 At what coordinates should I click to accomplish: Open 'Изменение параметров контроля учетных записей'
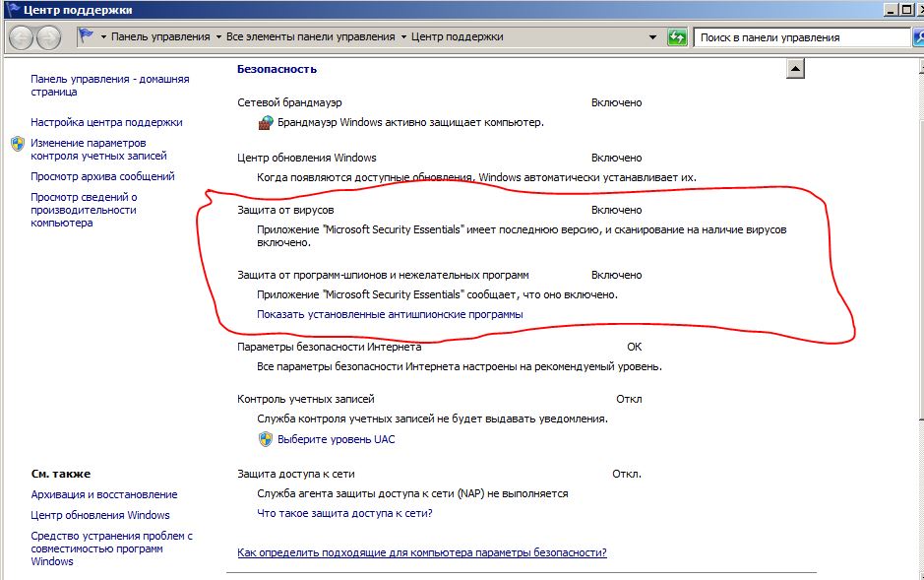(x=99, y=150)
